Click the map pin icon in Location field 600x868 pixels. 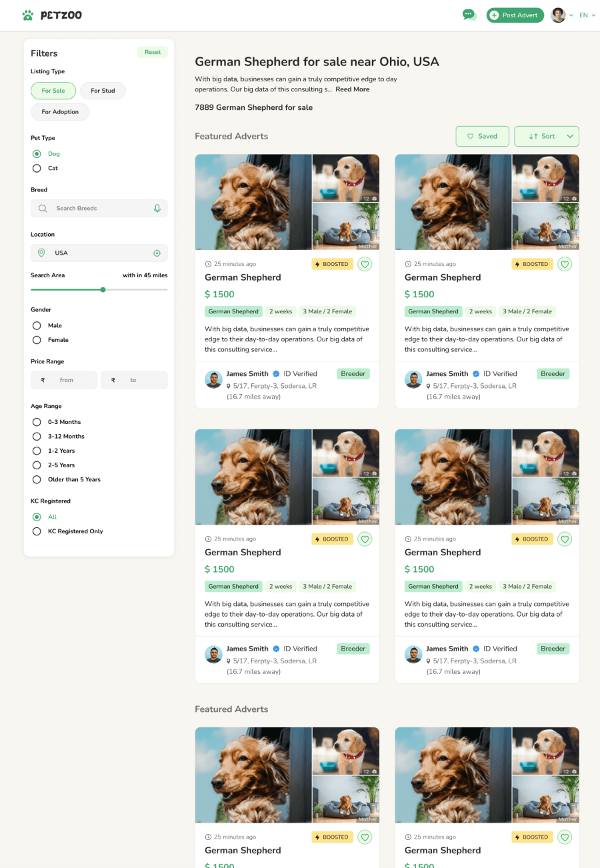pos(41,253)
